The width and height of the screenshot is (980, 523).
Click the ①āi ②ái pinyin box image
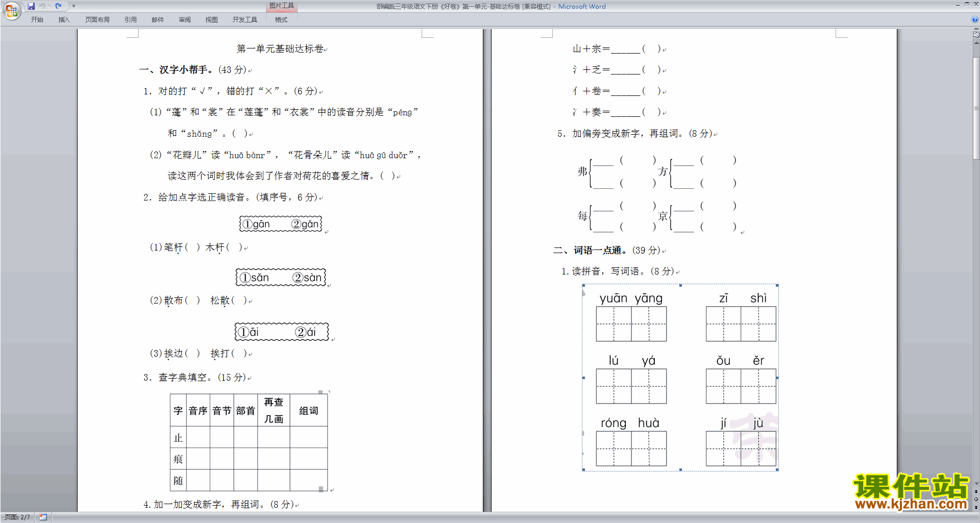pyautogui.click(x=282, y=332)
